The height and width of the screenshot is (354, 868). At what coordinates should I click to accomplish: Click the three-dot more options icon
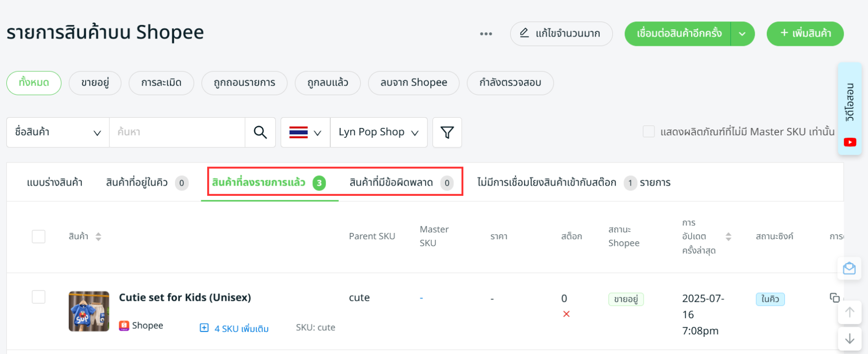486,34
